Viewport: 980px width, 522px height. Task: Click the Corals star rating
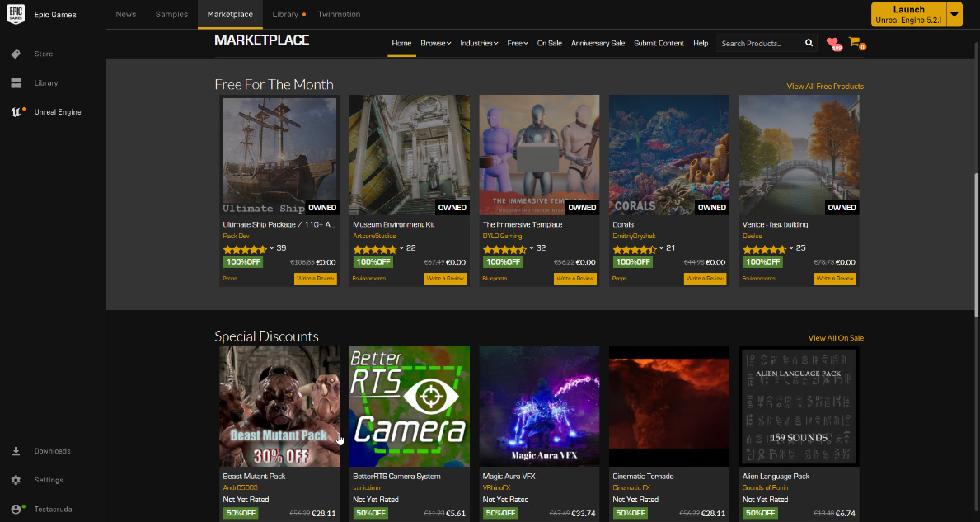click(x=635, y=249)
